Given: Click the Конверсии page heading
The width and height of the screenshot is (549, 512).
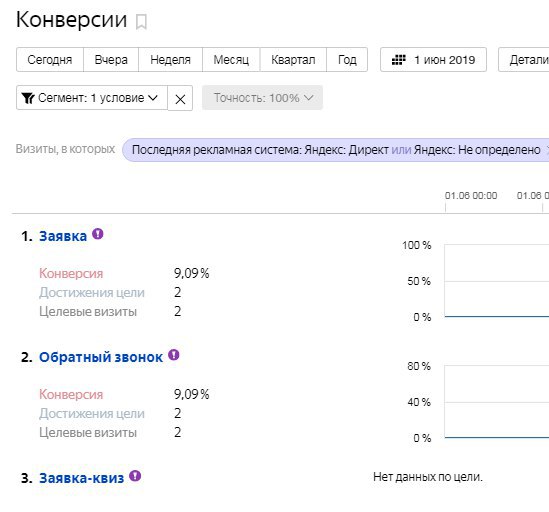Looking at the screenshot, I should click(71, 19).
